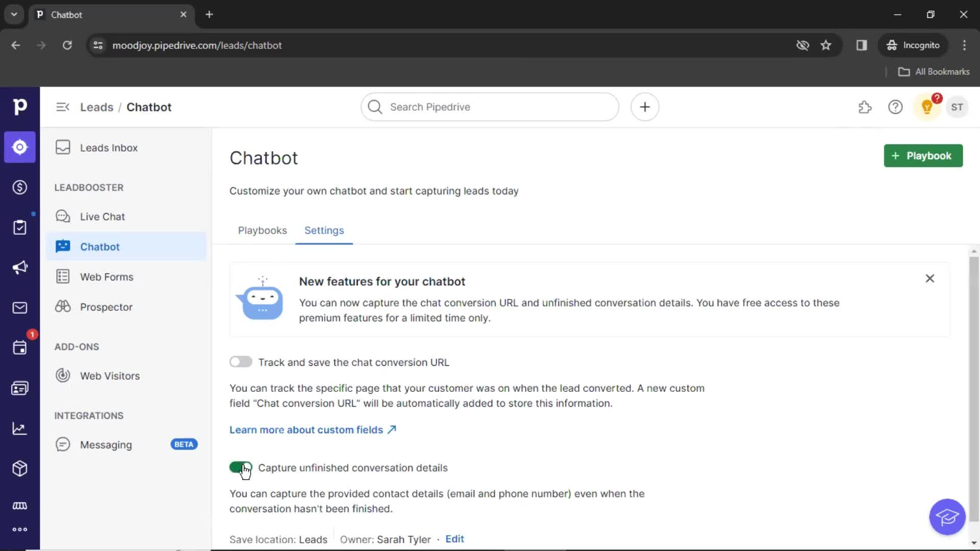Click the Add new item plus button
980x551 pixels.
[644, 107]
